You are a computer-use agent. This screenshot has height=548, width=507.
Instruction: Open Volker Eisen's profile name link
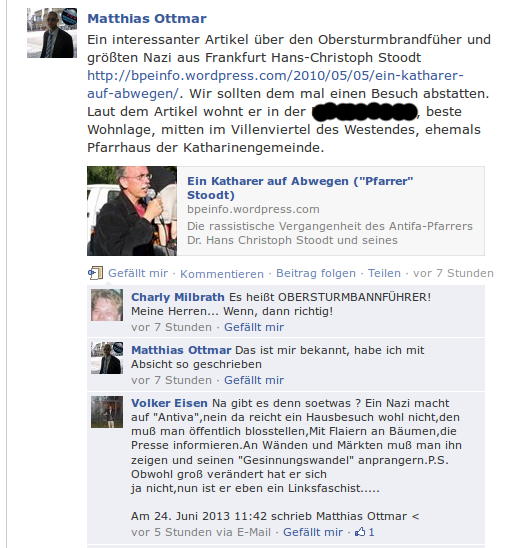tap(169, 403)
